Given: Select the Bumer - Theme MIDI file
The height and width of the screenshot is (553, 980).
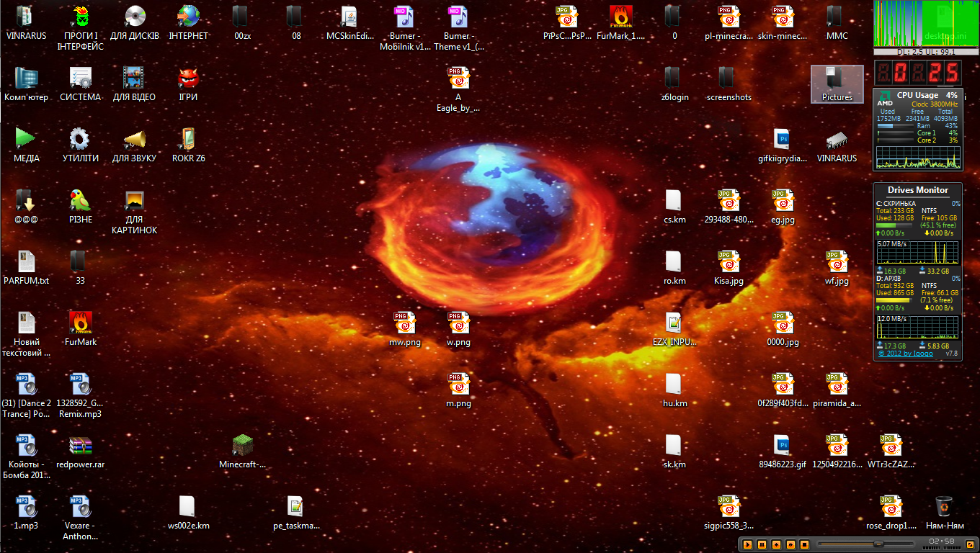Looking at the screenshot, I should point(458,27).
